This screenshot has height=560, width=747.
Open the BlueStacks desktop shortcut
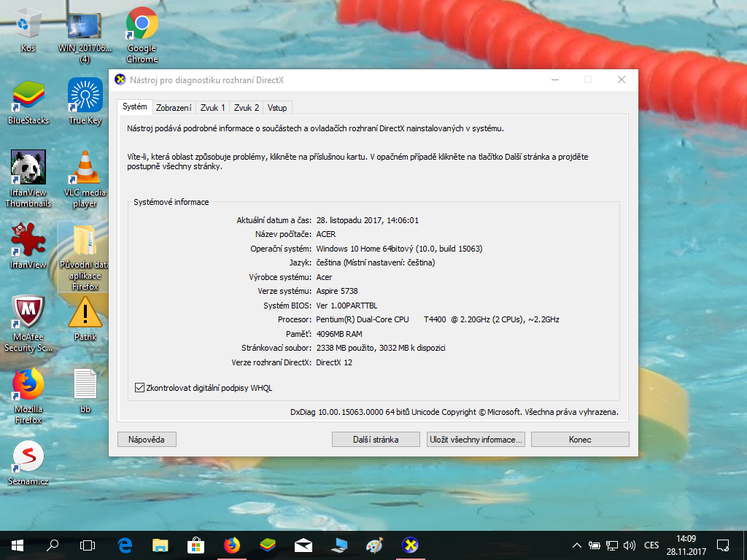pyautogui.click(x=28, y=98)
